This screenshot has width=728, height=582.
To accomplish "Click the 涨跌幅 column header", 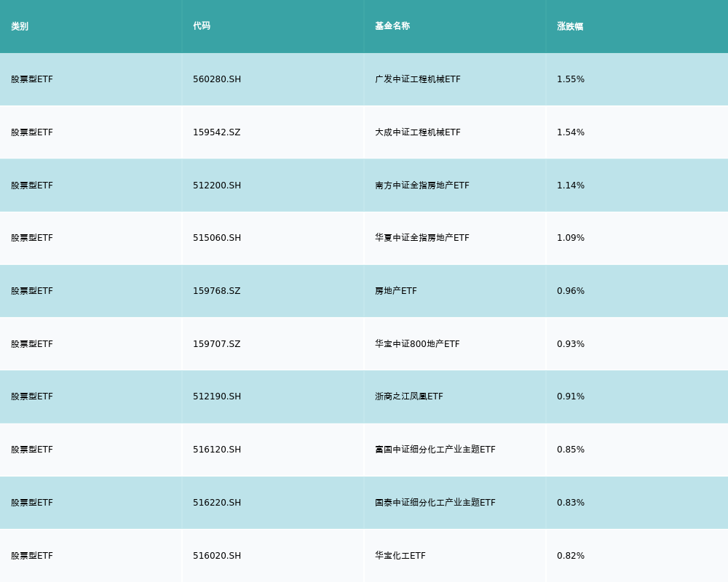I will click(x=570, y=26).
